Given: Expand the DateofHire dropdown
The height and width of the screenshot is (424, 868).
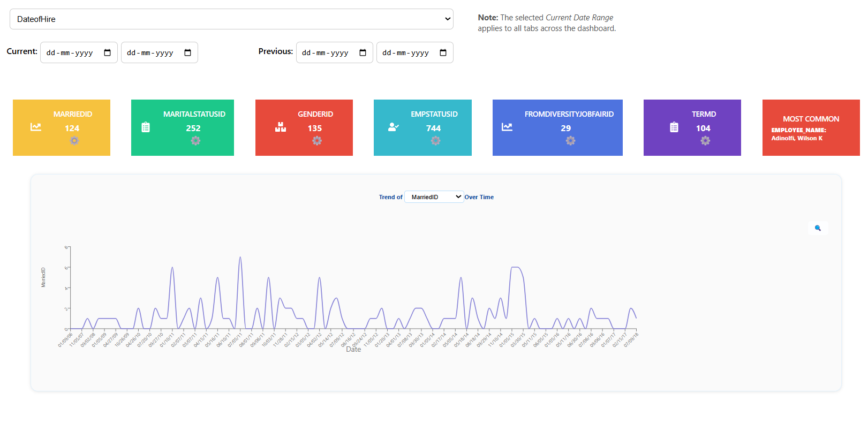Looking at the screenshot, I should [x=231, y=19].
